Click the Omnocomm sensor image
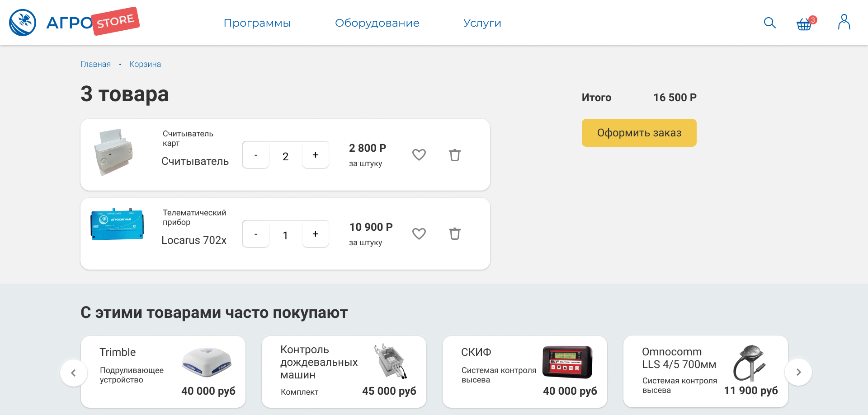 750,363
